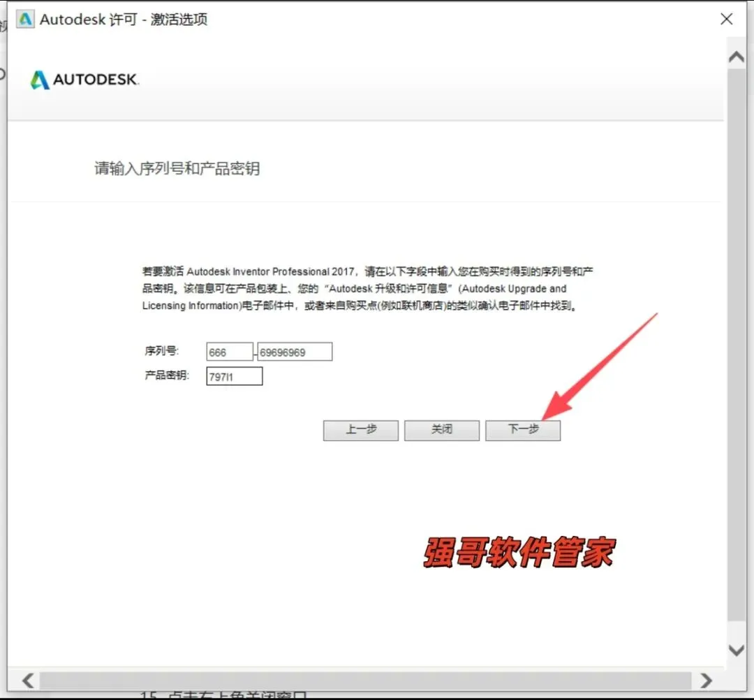Click the horizontal scrollbar right arrow
Image resolution: width=754 pixels, height=700 pixels.
706,680
